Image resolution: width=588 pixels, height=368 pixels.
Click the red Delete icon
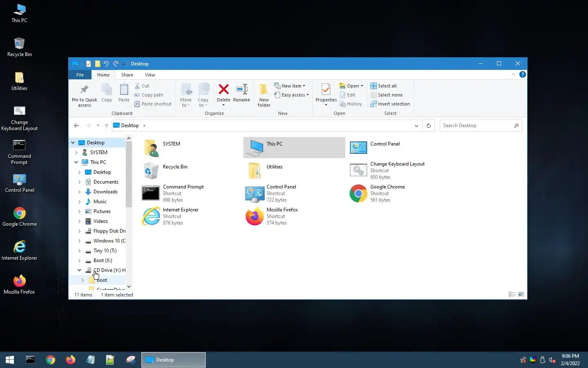click(223, 89)
